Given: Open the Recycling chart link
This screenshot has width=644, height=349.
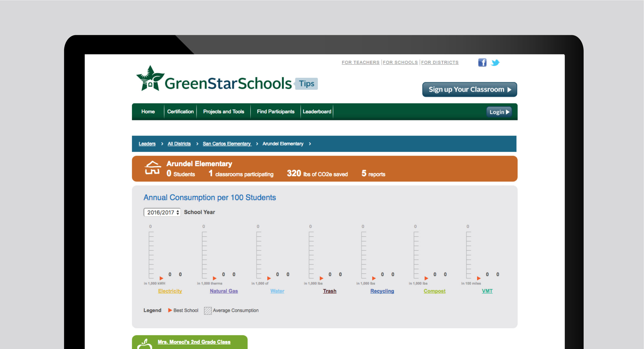Looking at the screenshot, I should 382,291.
